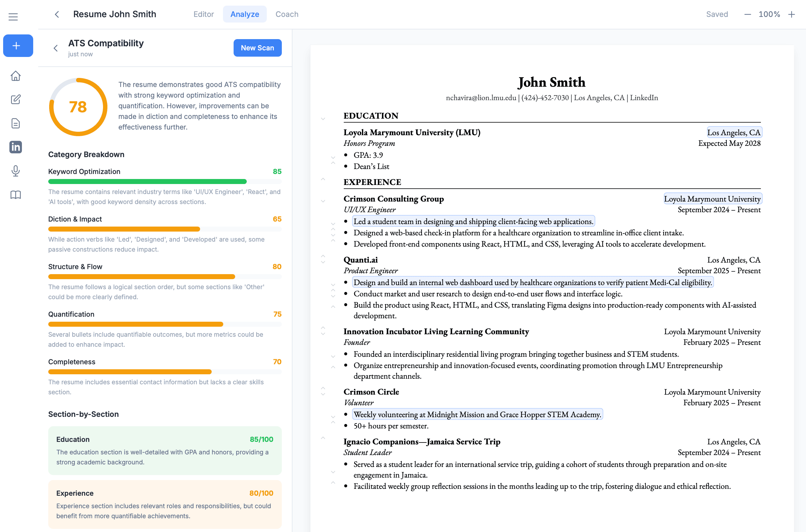Open the hamburger navigation menu
The image size is (806, 532).
[x=13, y=16]
